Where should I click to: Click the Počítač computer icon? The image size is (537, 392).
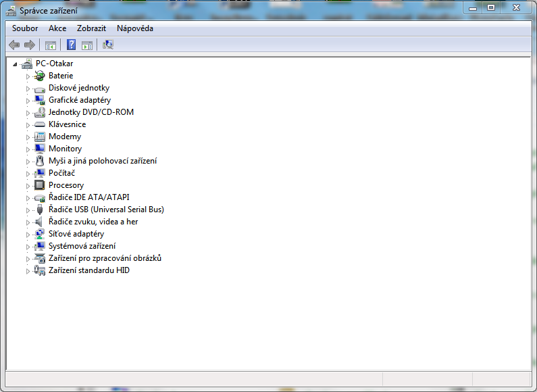click(x=40, y=173)
